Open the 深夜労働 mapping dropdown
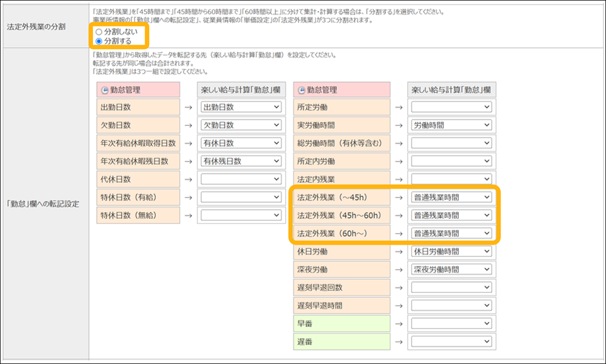This screenshot has width=606, height=364. click(x=451, y=269)
